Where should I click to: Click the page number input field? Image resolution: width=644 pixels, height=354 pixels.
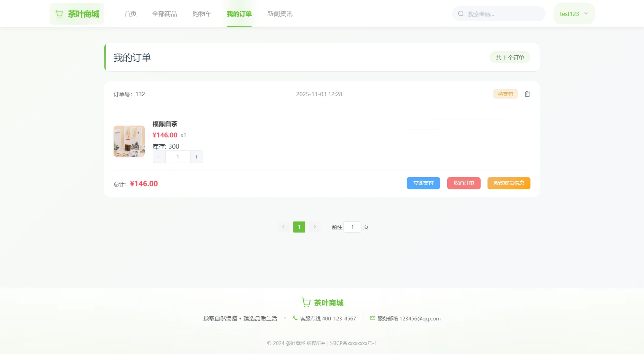(x=352, y=227)
